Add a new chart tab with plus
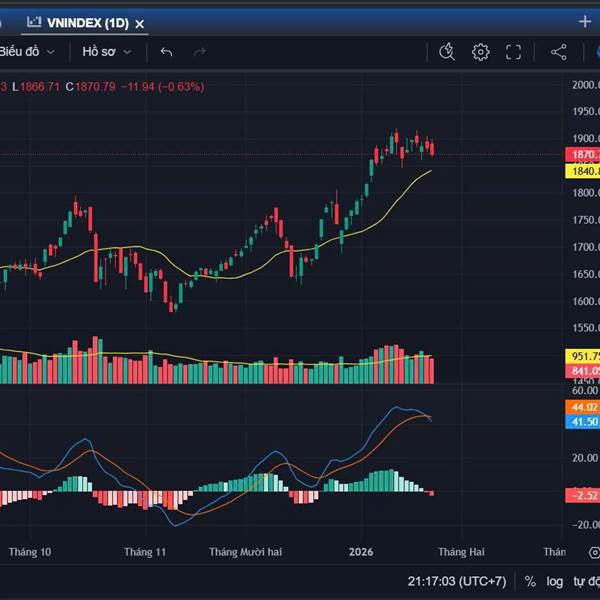 coord(585,21)
